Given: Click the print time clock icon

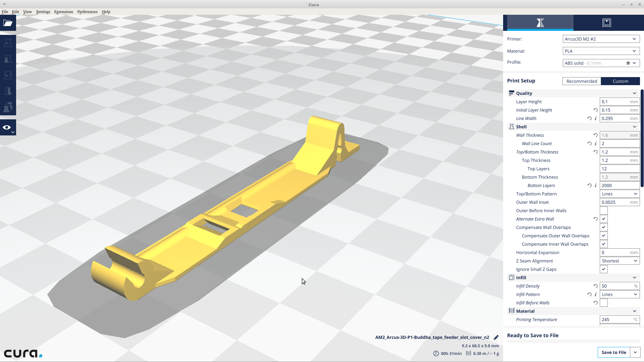Looking at the screenshot, I should (436, 353).
